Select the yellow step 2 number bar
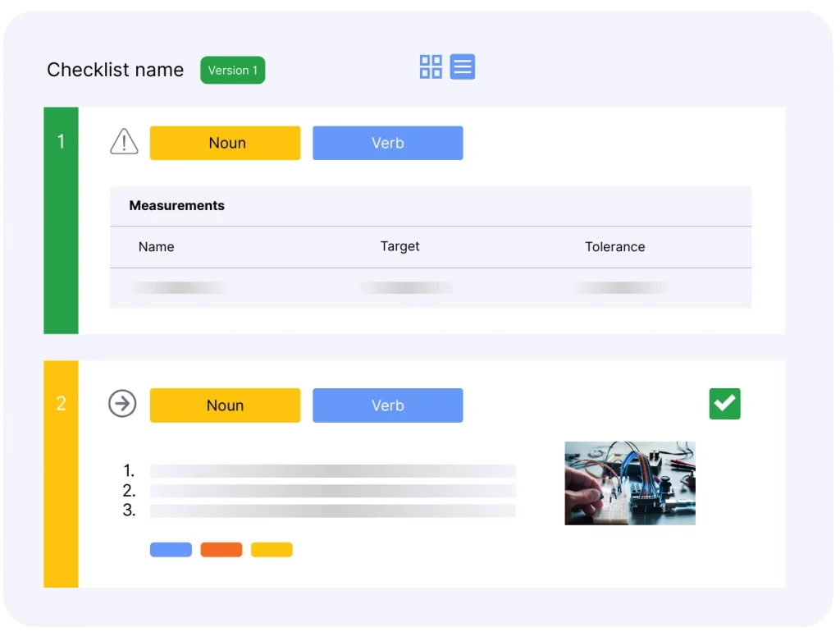This screenshot has height=632, width=840. point(61,474)
